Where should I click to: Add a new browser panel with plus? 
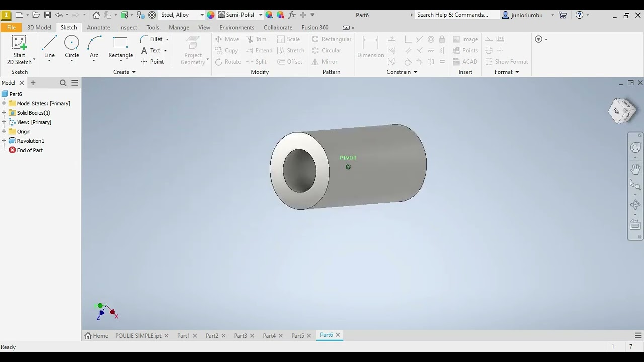tap(33, 83)
